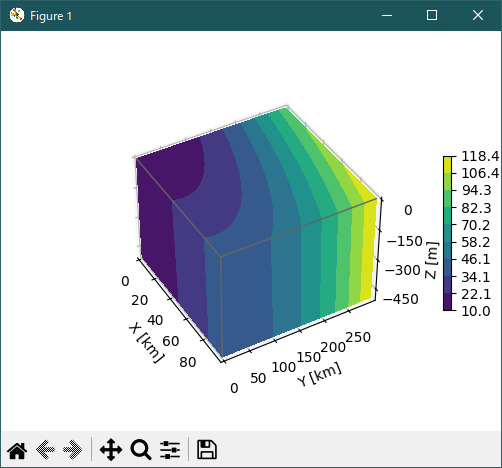Screen dimensions: 502x468
Task: Close the Figure 1 window
Action: 478,15
